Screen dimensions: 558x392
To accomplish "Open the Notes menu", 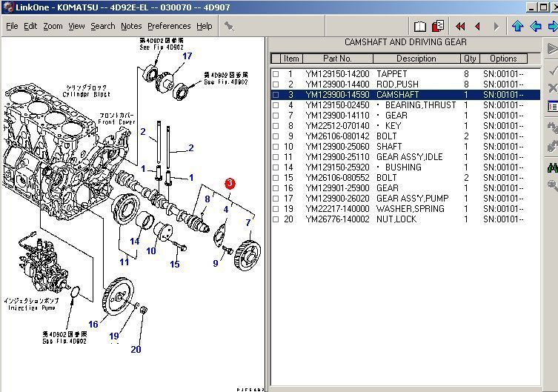I will click(131, 27).
